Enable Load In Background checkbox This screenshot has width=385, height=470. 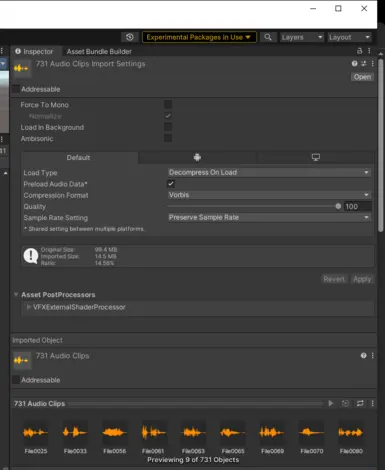coord(168,127)
